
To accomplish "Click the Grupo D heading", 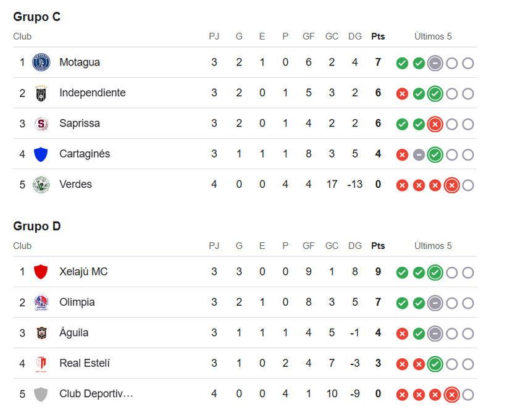I will tap(37, 226).
